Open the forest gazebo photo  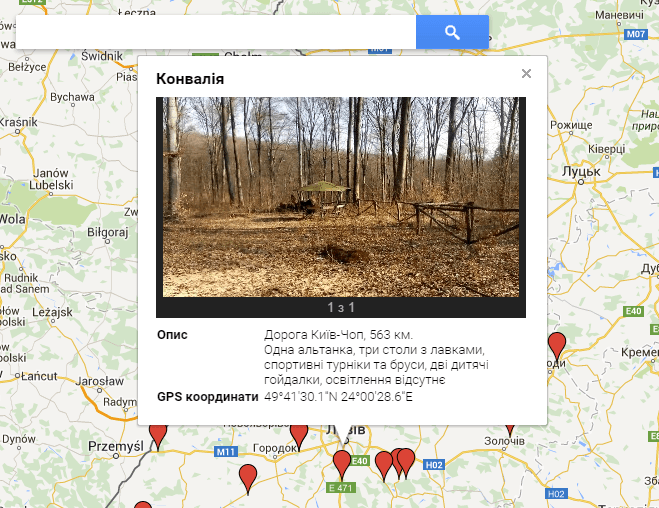(341, 197)
